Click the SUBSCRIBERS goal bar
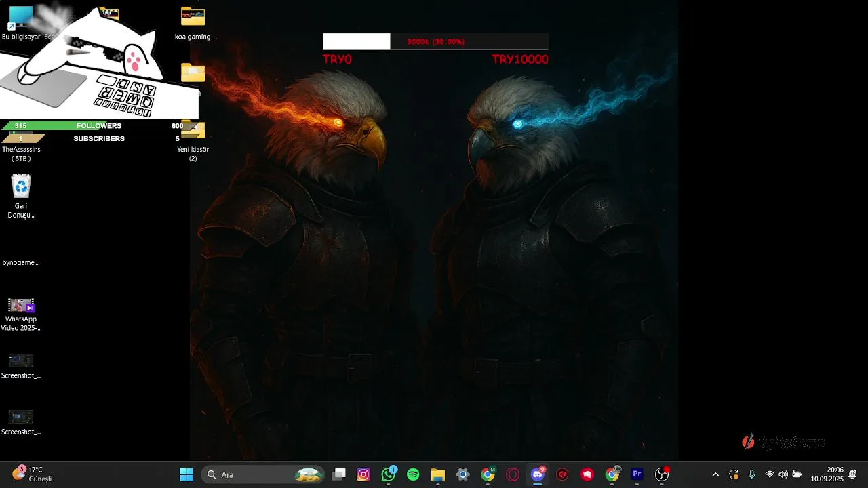Screen dimensions: 868x488 point(99,138)
